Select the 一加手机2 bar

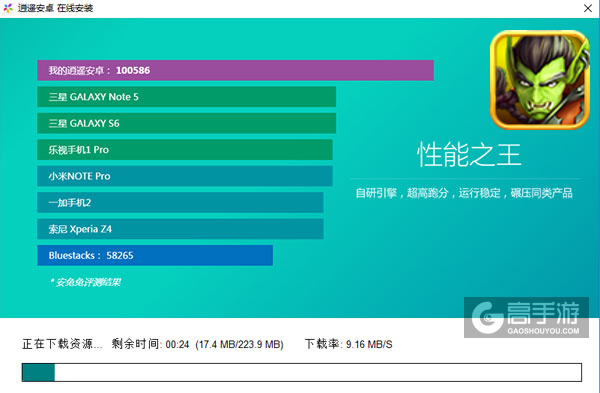[x=180, y=202]
